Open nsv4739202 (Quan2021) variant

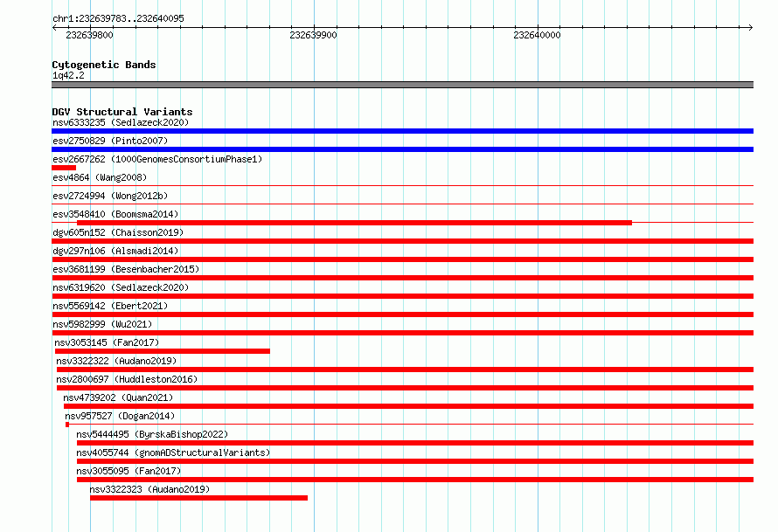118,397
